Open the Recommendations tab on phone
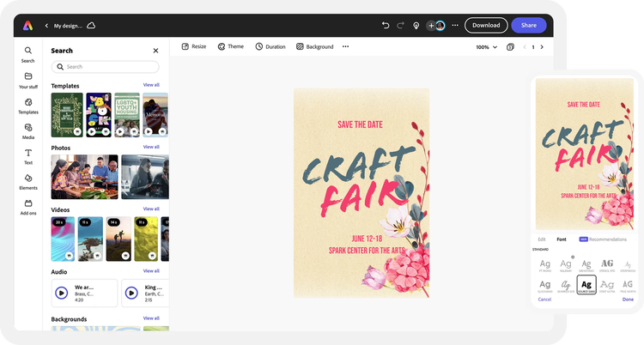The height and width of the screenshot is (345, 644). coord(603,239)
